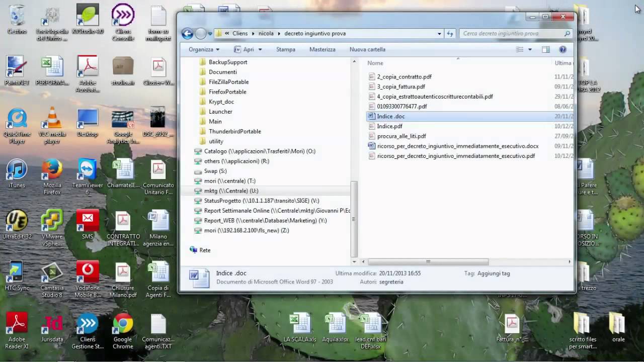Open iTunes desktop shortcut
644x362 pixels.
click(x=17, y=173)
